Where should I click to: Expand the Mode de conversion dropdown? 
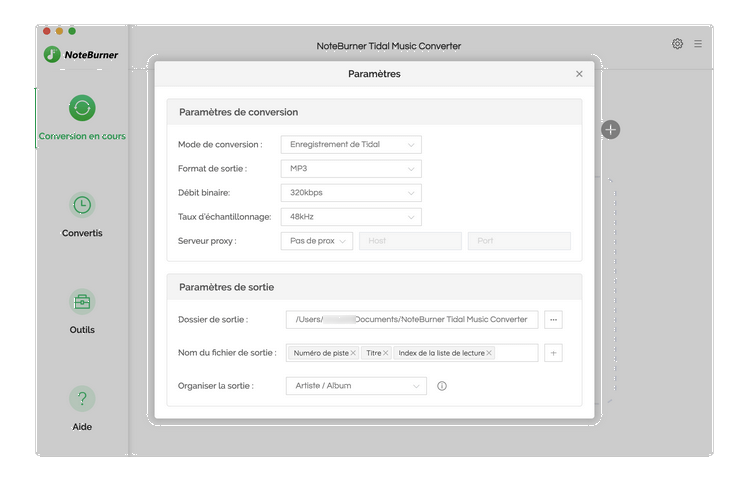351,144
